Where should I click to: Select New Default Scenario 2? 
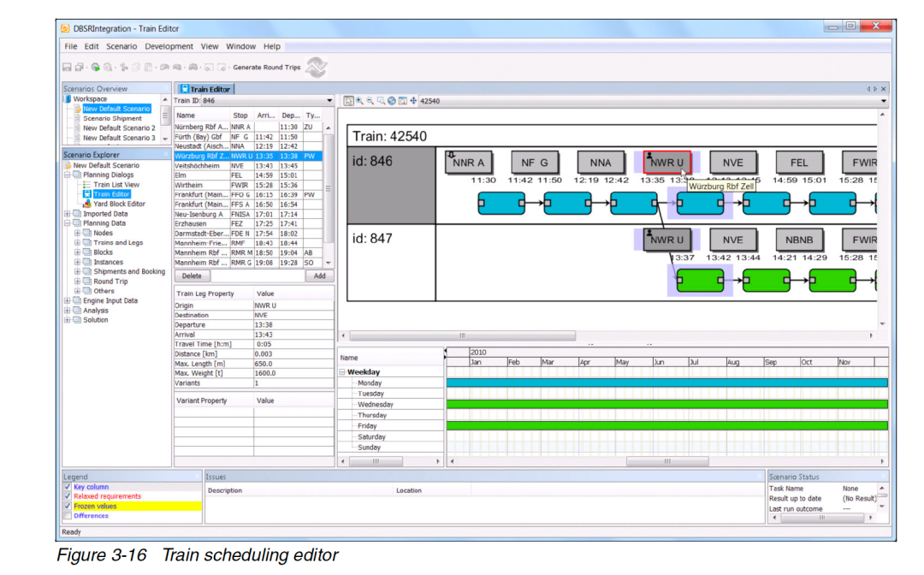pyautogui.click(x=119, y=127)
